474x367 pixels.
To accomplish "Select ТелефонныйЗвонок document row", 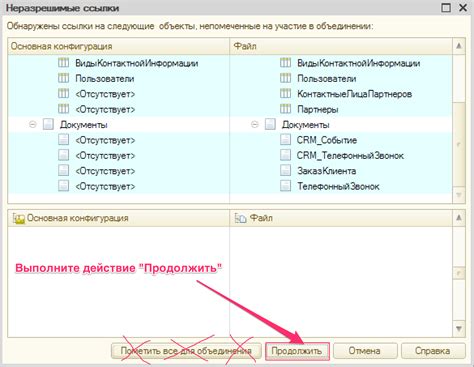I will [338, 186].
